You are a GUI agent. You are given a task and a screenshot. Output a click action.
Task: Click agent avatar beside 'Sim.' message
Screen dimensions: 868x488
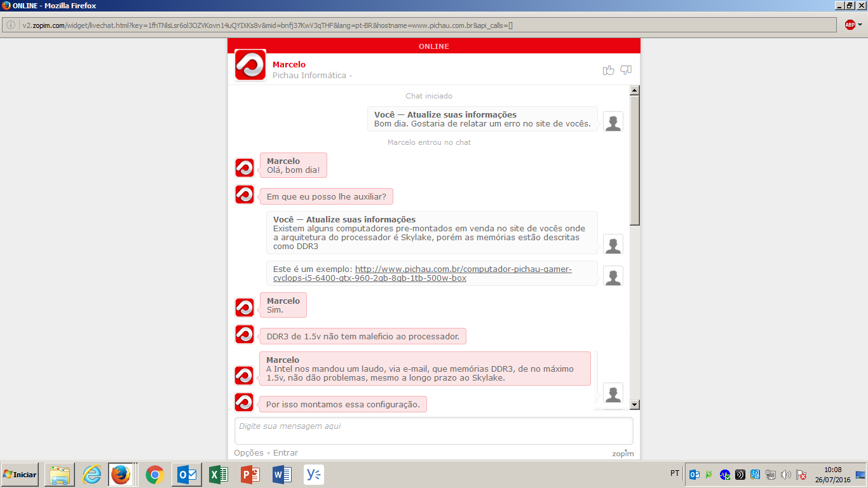tap(245, 308)
